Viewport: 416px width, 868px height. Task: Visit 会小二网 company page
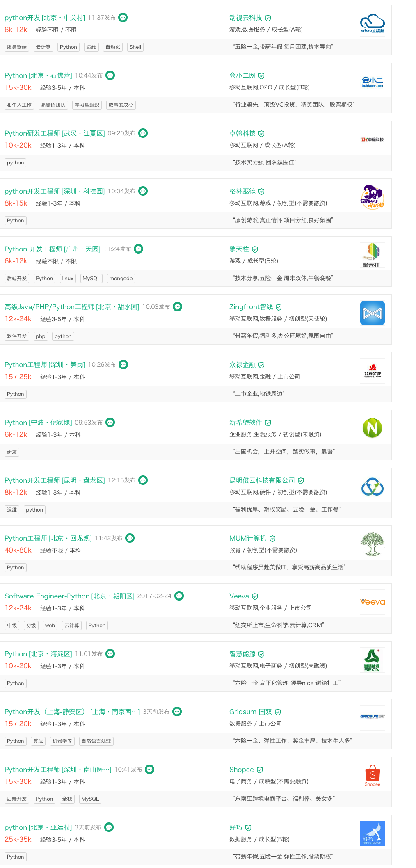click(242, 75)
